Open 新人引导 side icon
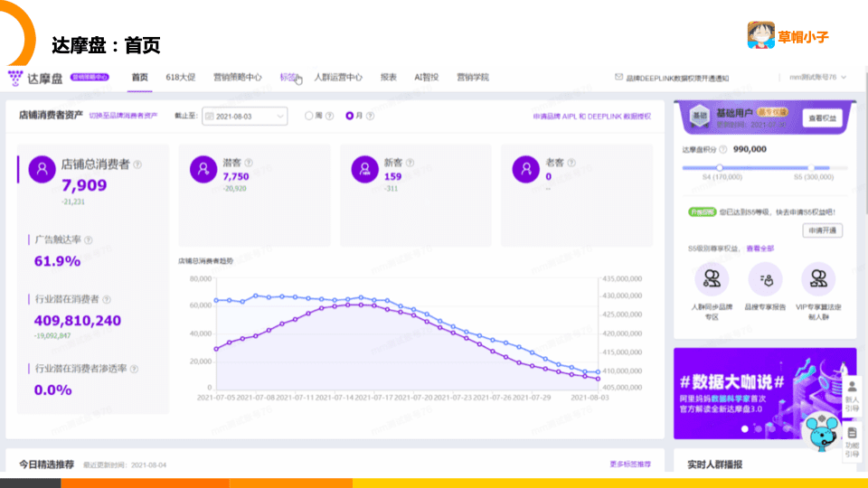 coord(852,396)
